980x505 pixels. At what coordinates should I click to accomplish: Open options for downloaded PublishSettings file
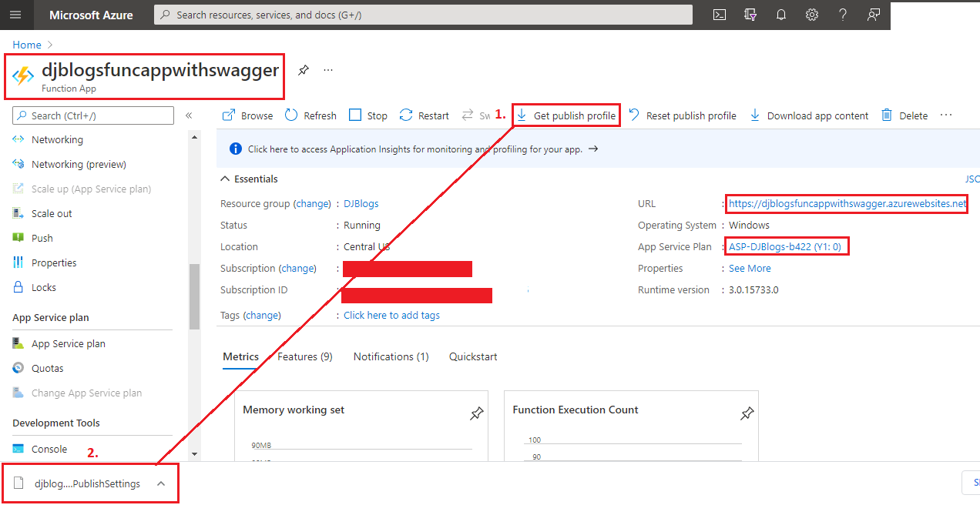coord(161,483)
